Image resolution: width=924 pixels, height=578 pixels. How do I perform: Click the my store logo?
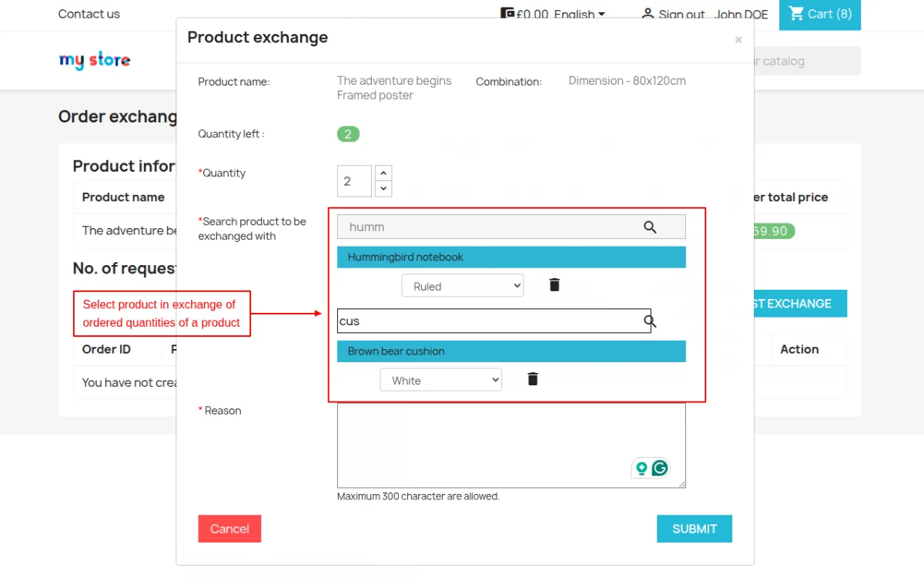pyautogui.click(x=94, y=60)
